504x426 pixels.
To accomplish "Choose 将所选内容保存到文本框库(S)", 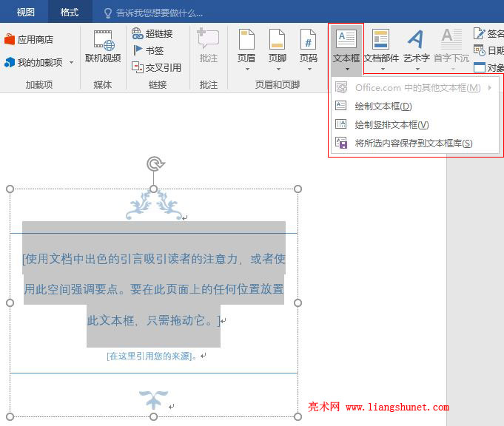I will tap(415, 143).
